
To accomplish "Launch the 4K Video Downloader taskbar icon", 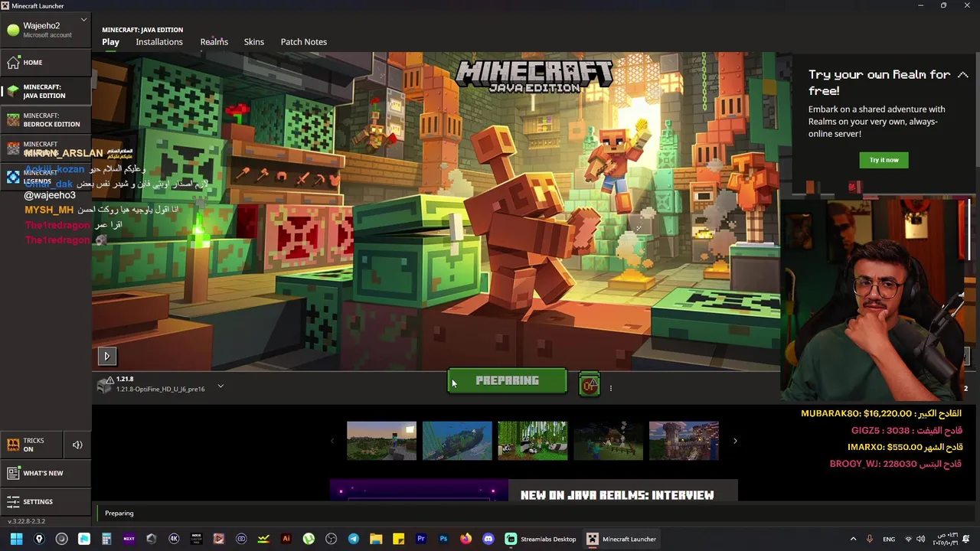I will [x=174, y=539].
